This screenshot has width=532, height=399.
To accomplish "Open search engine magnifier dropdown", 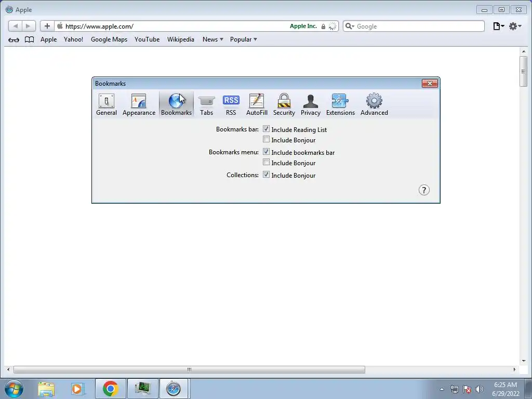I will [x=350, y=26].
